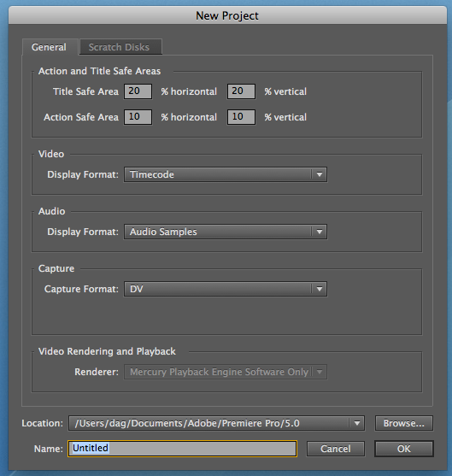452x476 pixels.
Task: Click arrow on Location path dropdown
Action: click(x=357, y=423)
